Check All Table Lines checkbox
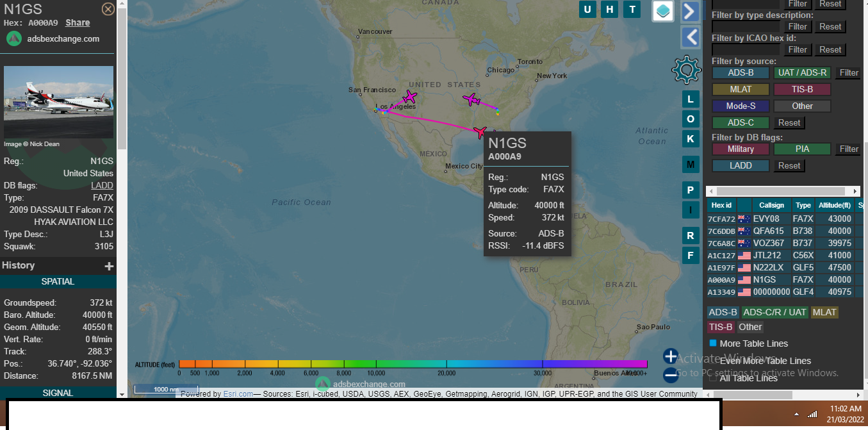Screen dimensions: 868x430 (x=713, y=378)
